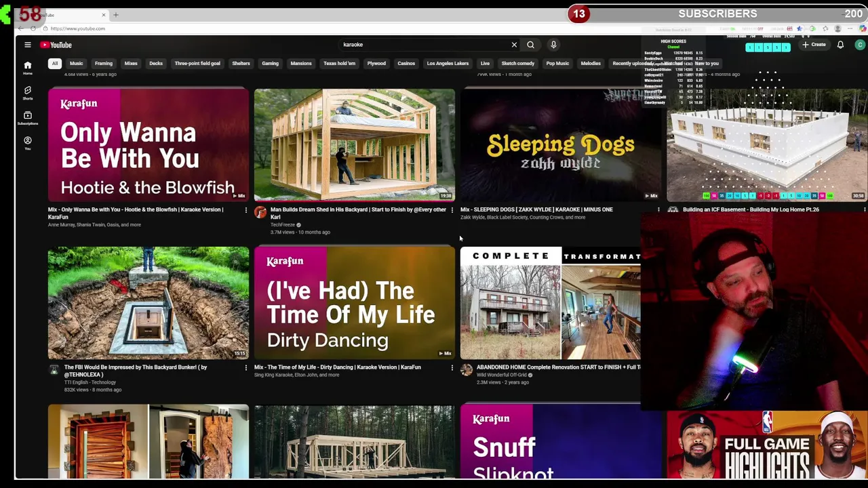Open the Time Of My Life thumbnail
This screenshot has width=868, height=488.
coord(355,302)
